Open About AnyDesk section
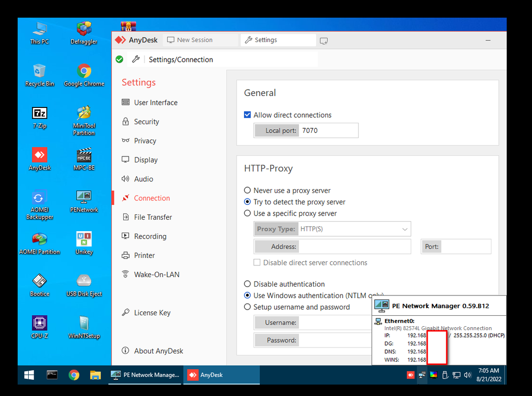This screenshot has width=532, height=396. [152, 351]
